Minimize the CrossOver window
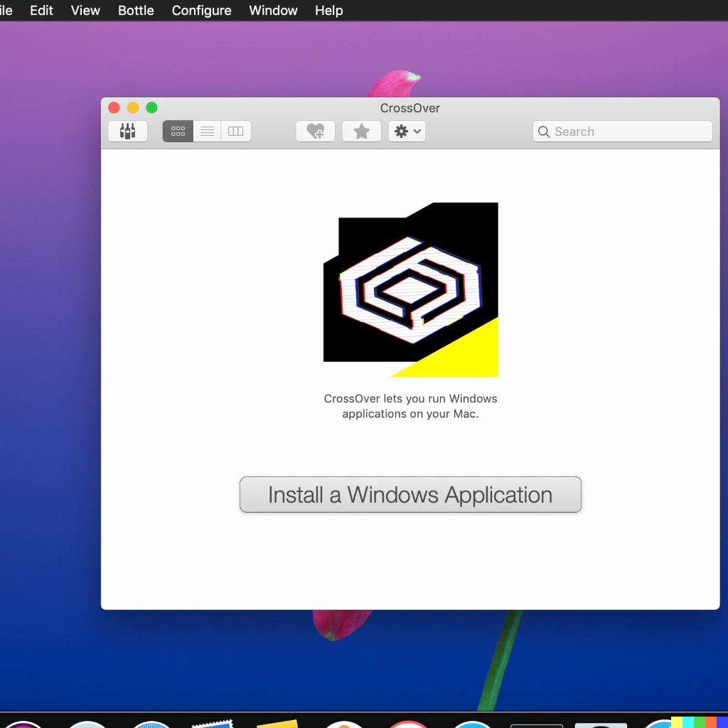This screenshot has width=728, height=728. point(133,108)
